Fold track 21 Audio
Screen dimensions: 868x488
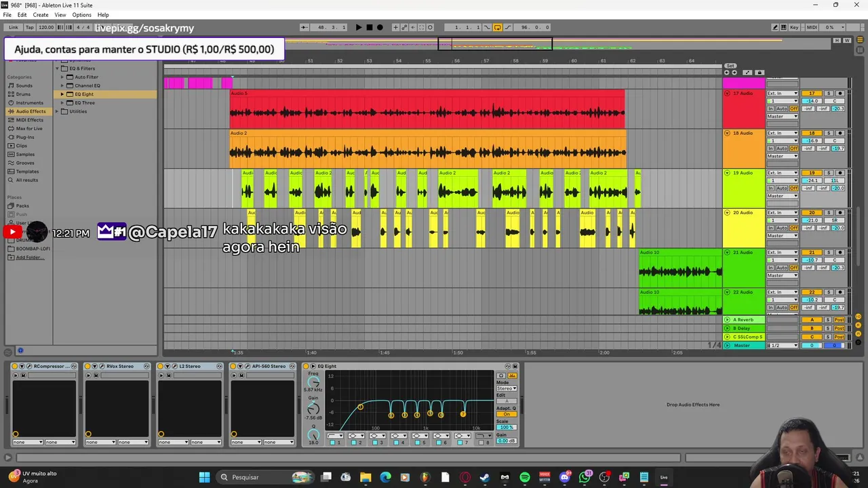(x=727, y=253)
